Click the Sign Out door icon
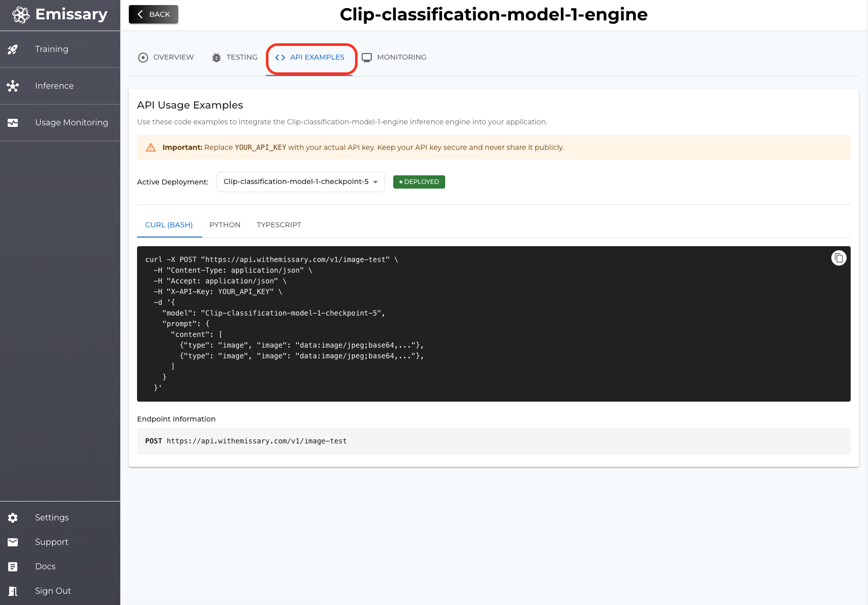 13,591
